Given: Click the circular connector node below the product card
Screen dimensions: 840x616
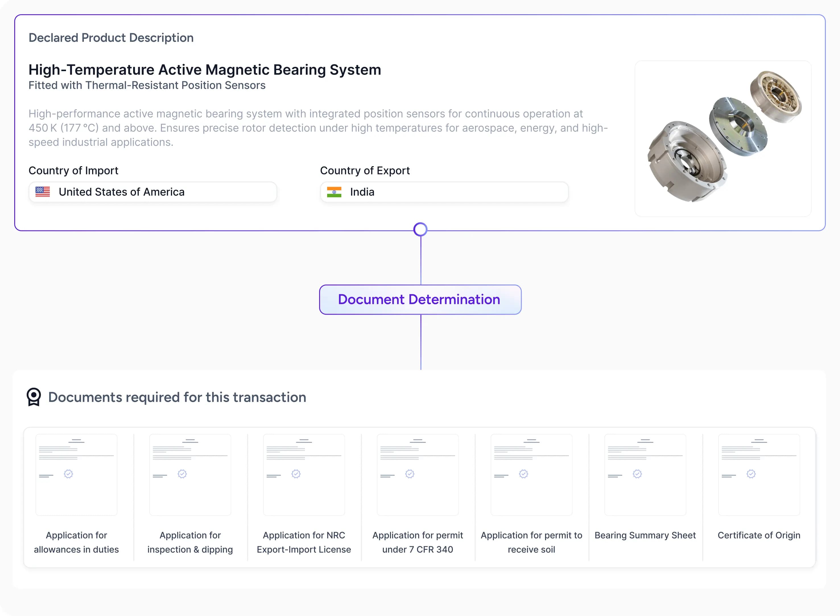Looking at the screenshot, I should click(420, 229).
